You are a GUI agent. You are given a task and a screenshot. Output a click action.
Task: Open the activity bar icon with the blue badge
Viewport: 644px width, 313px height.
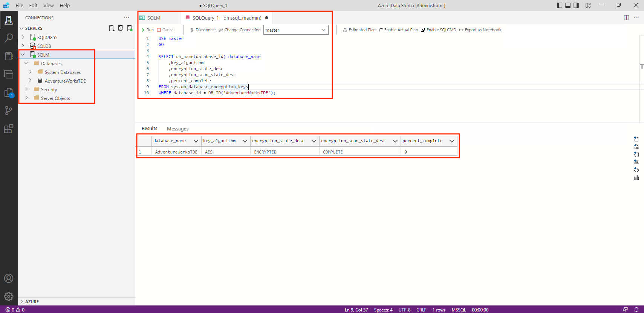pos(9,92)
